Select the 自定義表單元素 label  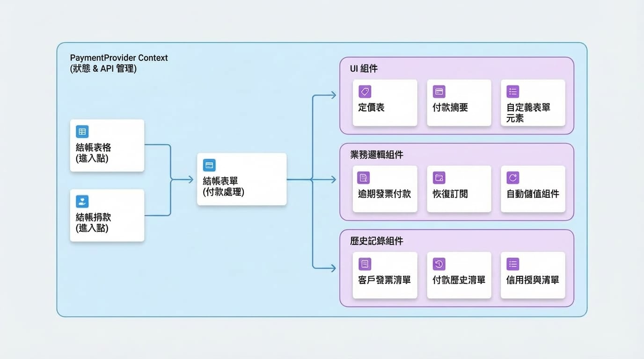click(x=528, y=113)
